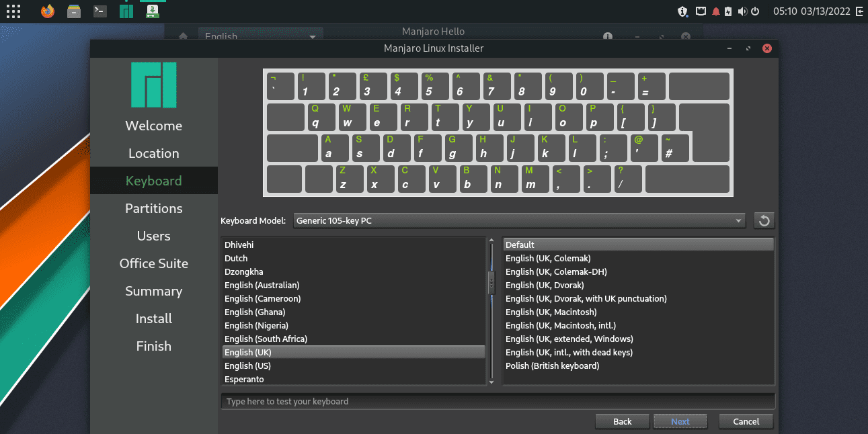Go to the Summary step

[x=153, y=291]
